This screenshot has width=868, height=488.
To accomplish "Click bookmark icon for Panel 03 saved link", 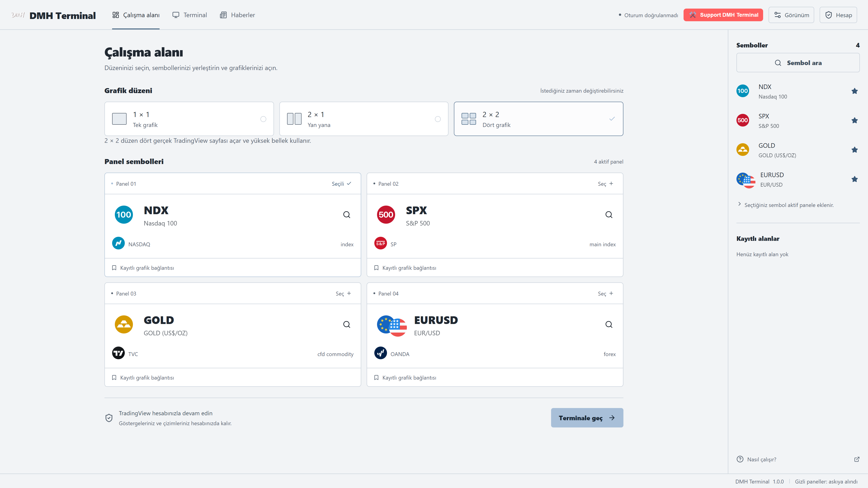I will click(114, 378).
